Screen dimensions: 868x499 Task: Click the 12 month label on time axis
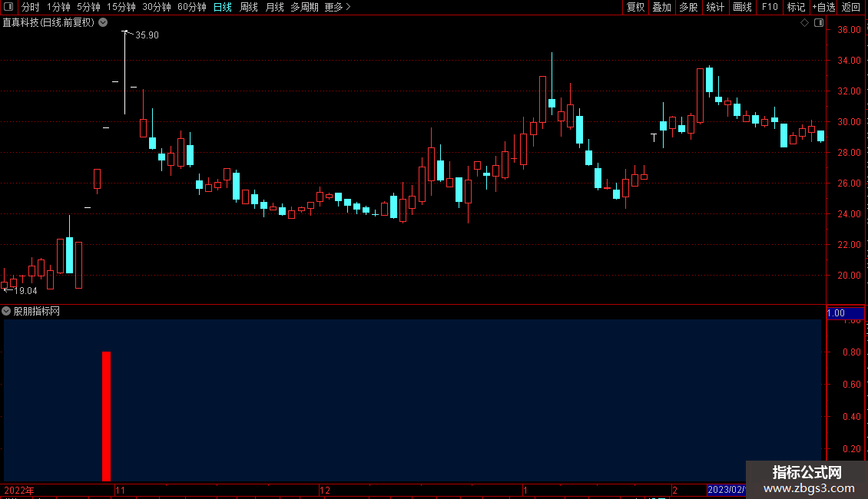325,490
